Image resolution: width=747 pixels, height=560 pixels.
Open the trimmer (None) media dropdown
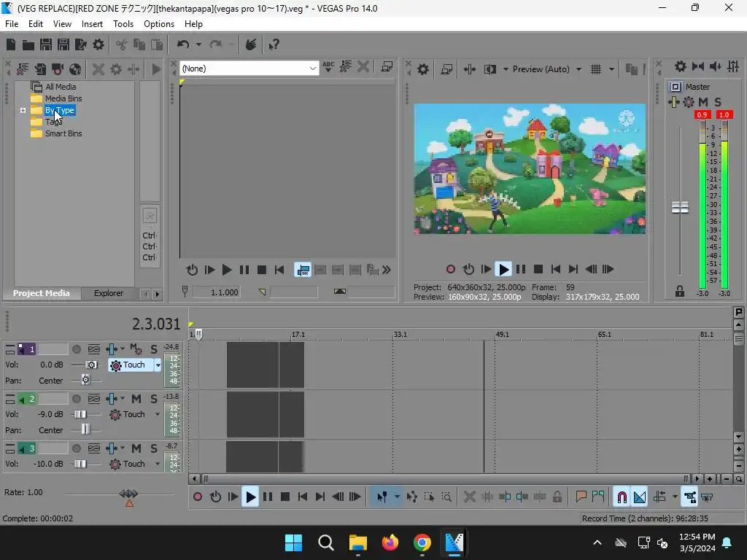(312, 69)
